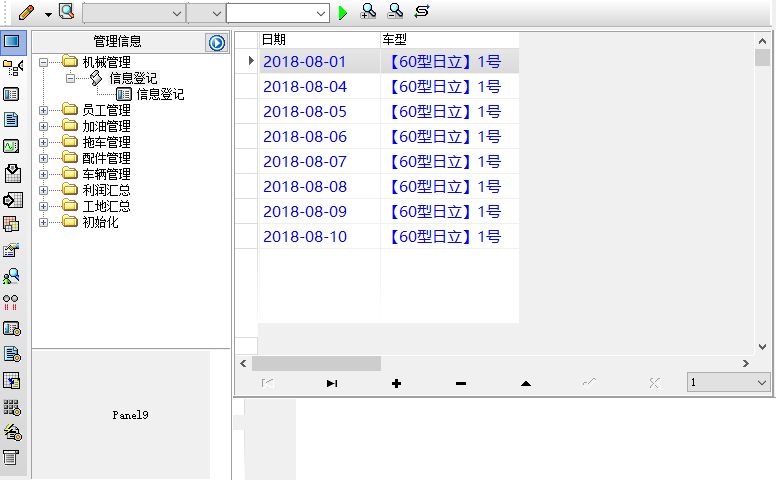Select the folder tree structure sidebar icon
776x480 pixels.
(x=12, y=67)
